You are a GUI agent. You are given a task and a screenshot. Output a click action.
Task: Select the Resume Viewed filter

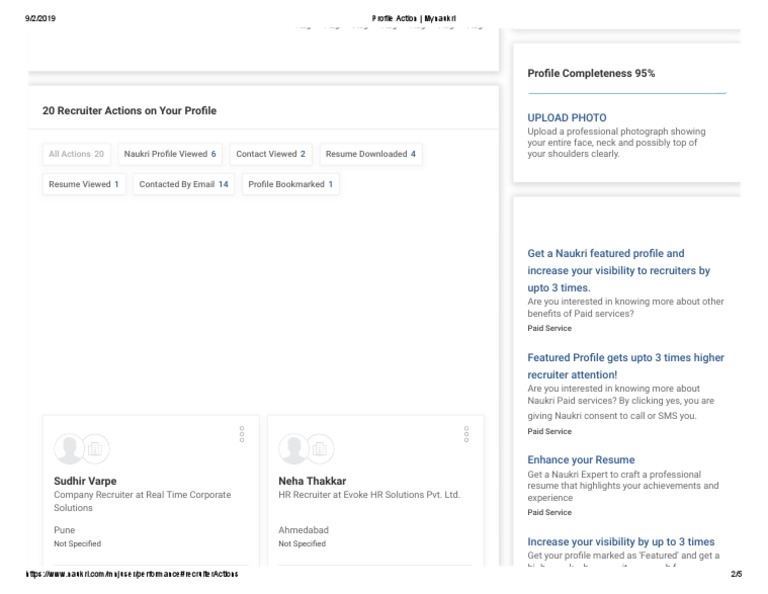(x=84, y=184)
